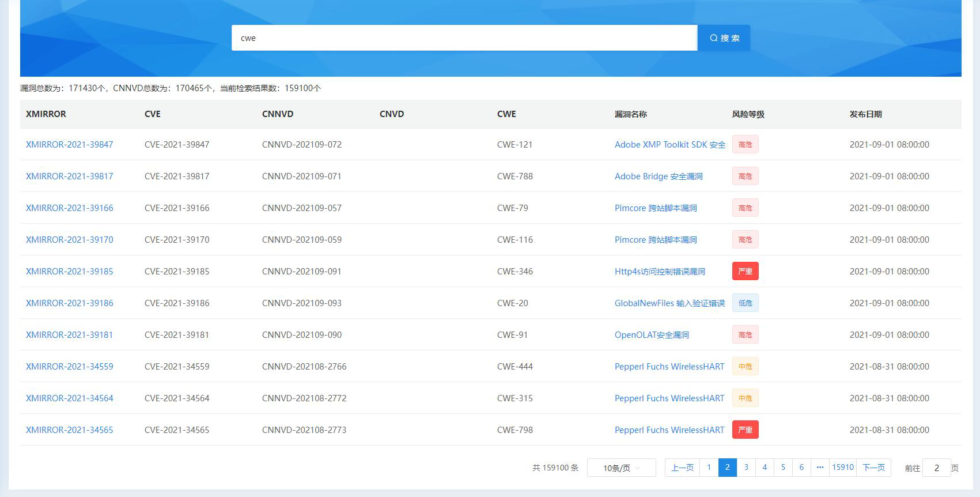
Task: Click the 风险等级 column header
Action: tap(748, 114)
